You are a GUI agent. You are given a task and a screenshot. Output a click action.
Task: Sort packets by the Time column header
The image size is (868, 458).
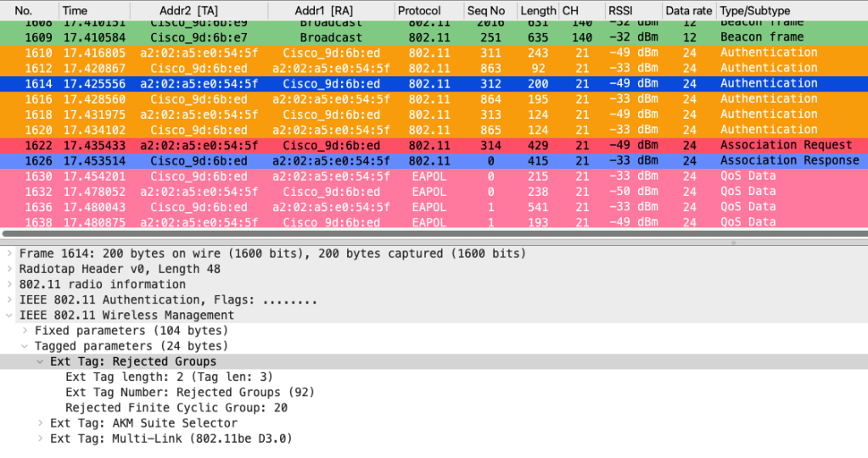click(x=75, y=11)
